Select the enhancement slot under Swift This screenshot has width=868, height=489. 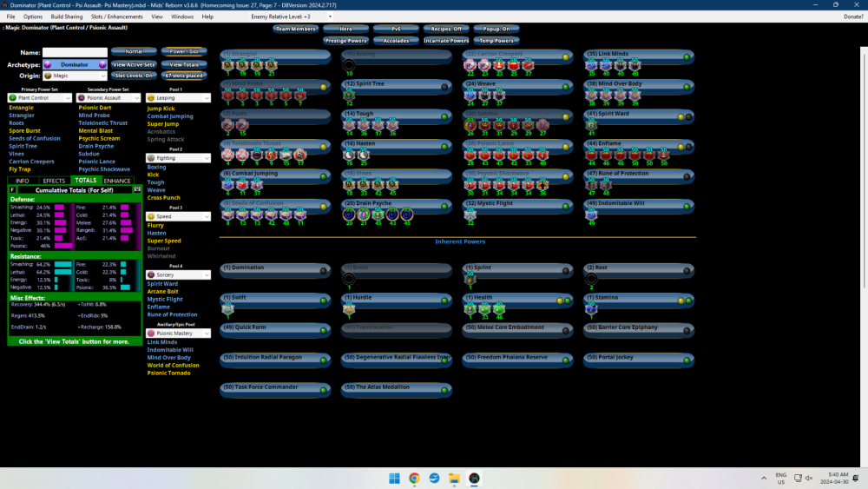228,309
